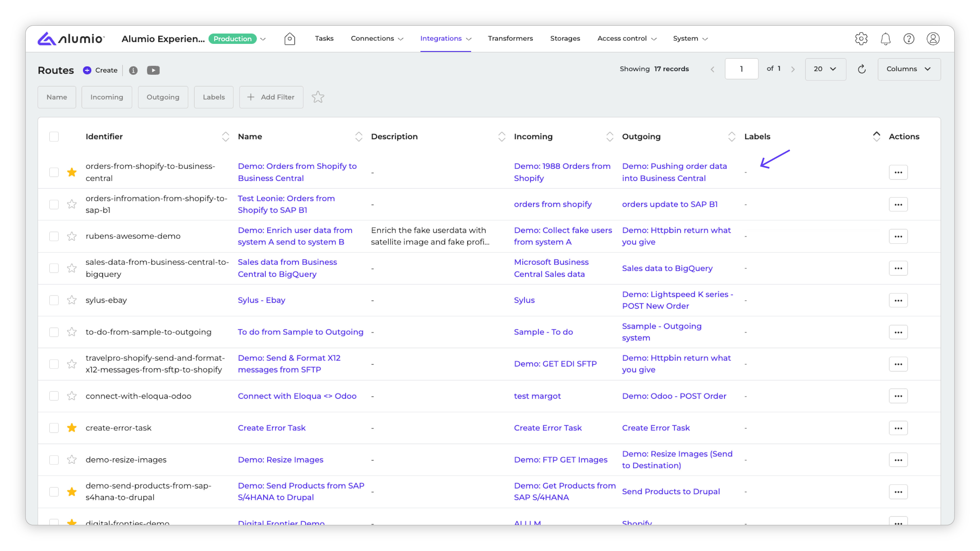Viewport: 980px width, 551px height.
Task: Open the Production environment switcher chevron
Action: coord(263,39)
